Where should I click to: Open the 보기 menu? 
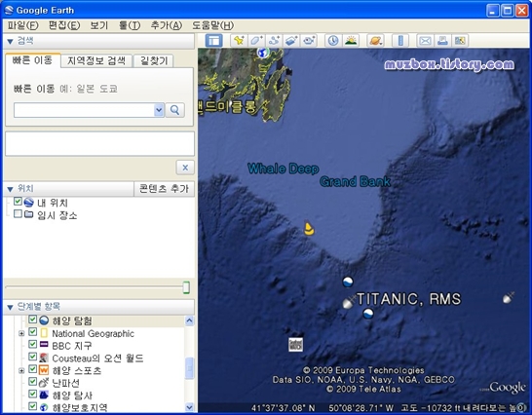click(99, 25)
